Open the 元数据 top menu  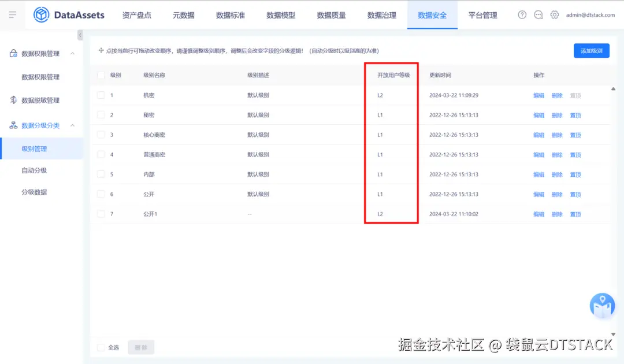184,15
